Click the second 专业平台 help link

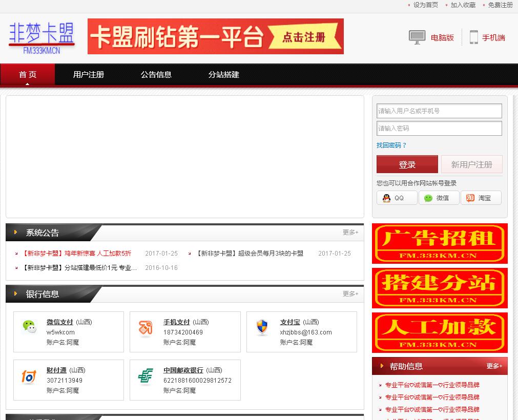click(432, 397)
